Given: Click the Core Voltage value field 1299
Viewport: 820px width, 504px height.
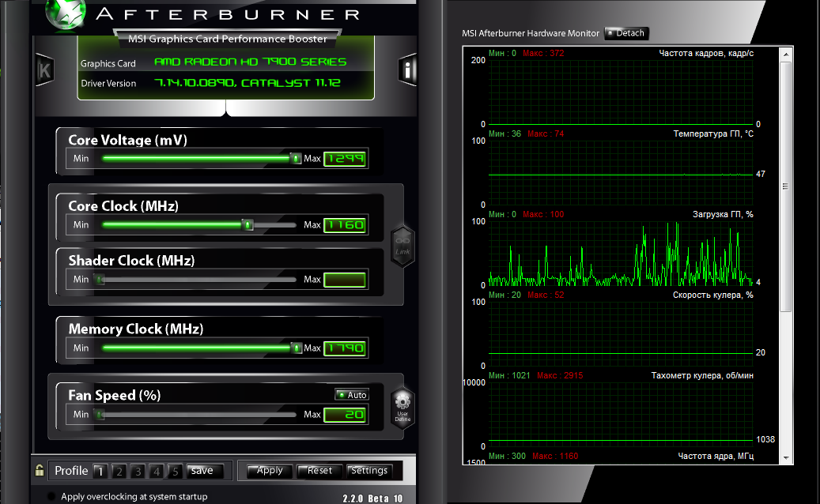Looking at the screenshot, I should [x=345, y=159].
